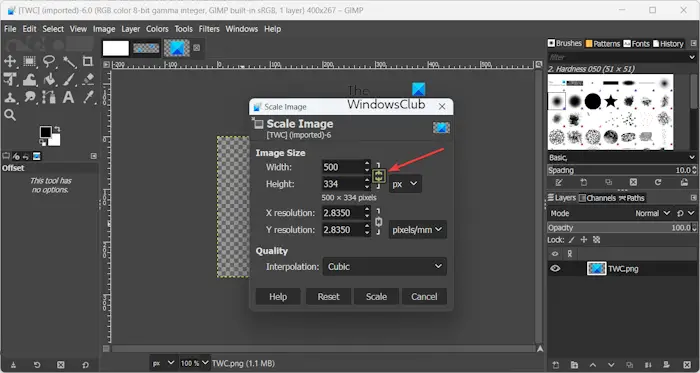Click the Scale button
The image size is (700, 373).
(376, 297)
